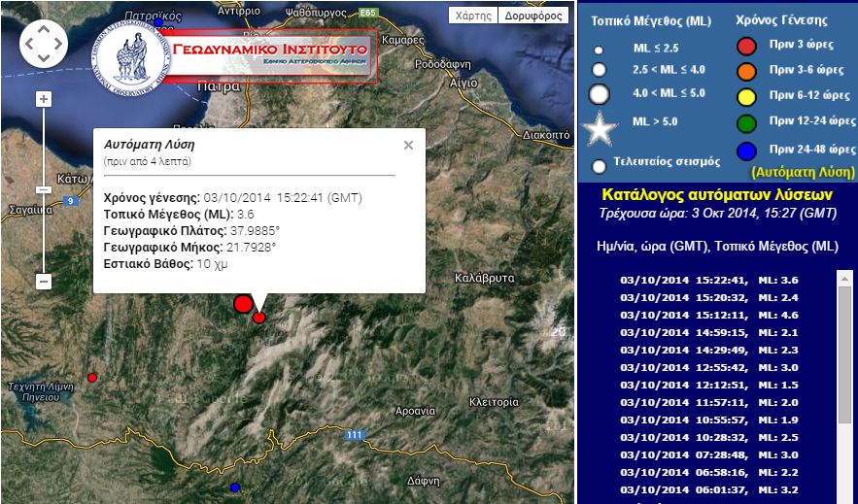858x504 pixels.
Task: Click the red 'Πριν 3 ώρες' legend circle
Action: [746, 46]
